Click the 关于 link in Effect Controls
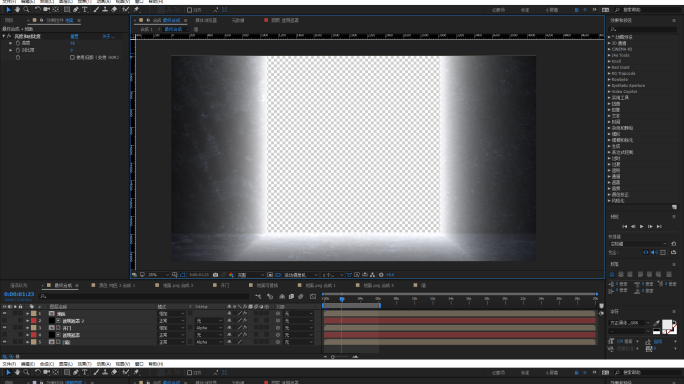 108,36
